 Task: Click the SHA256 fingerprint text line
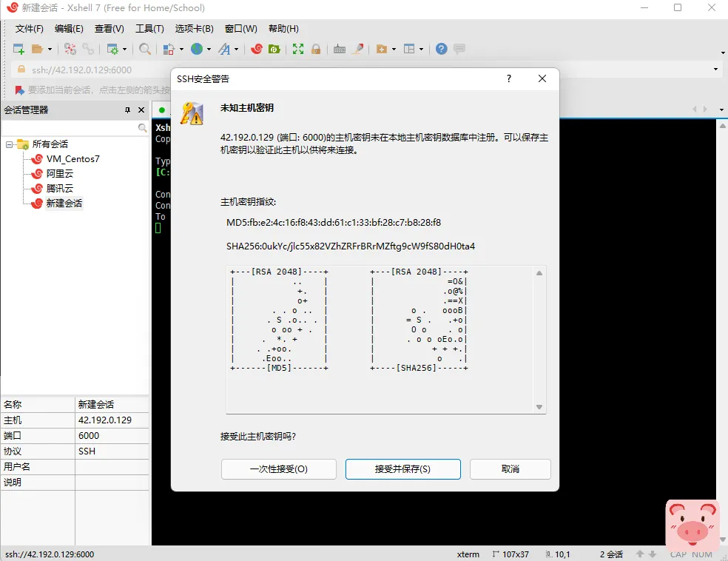point(351,246)
